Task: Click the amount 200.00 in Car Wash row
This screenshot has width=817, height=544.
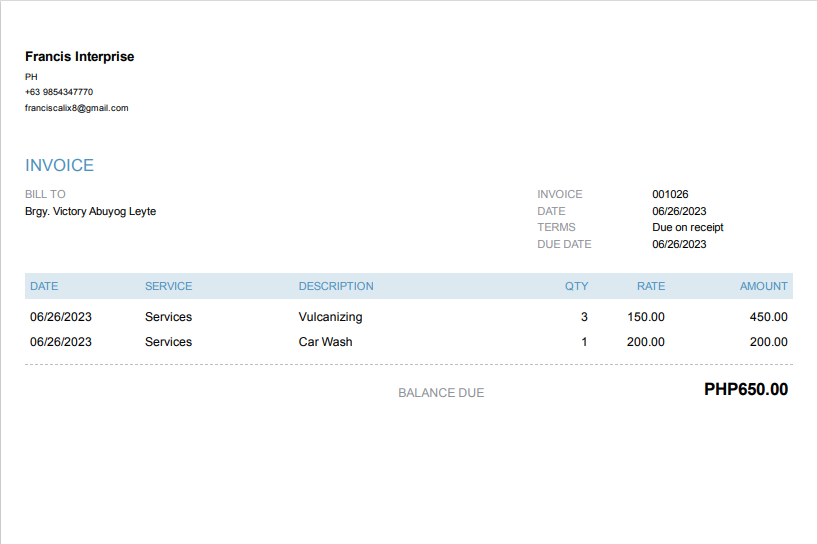Action: [769, 342]
